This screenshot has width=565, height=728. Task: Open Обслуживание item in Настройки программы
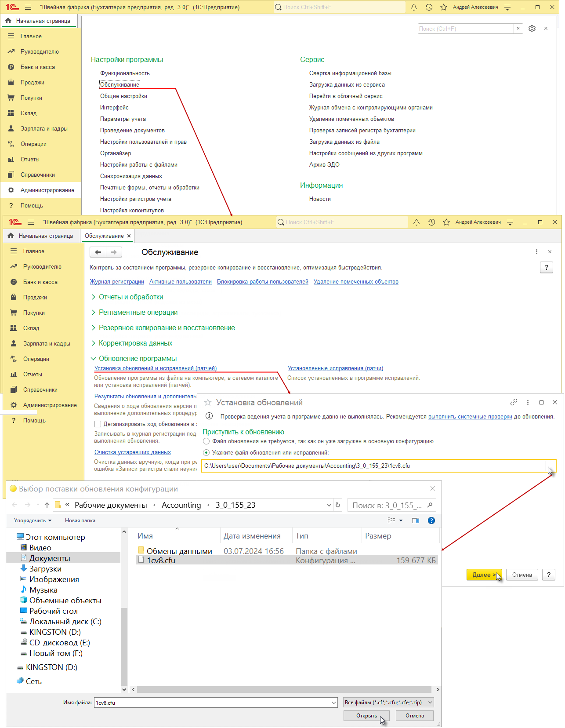(x=120, y=84)
